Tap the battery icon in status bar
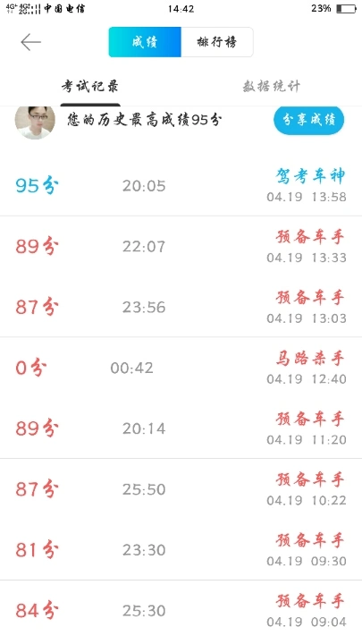 click(346, 9)
